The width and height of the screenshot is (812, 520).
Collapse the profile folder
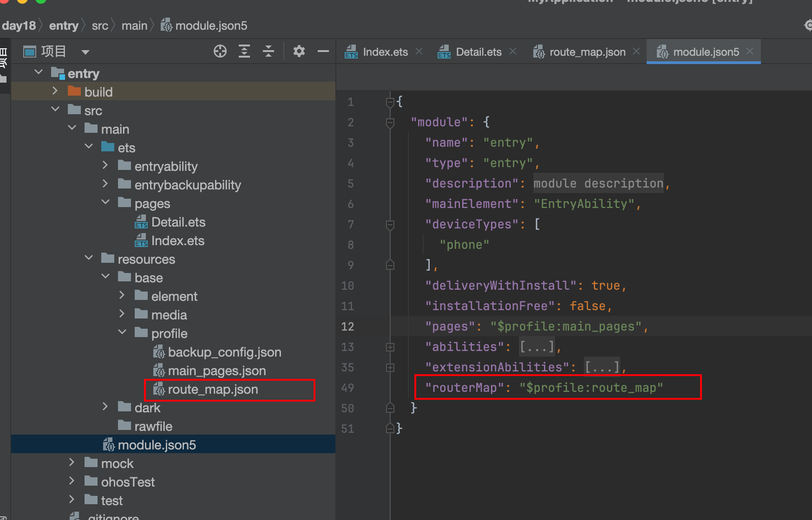pos(122,332)
